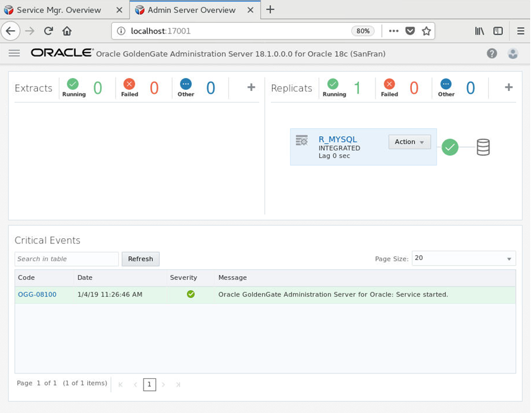Open the Action dropdown for R_MYSQL

[410, 142]
